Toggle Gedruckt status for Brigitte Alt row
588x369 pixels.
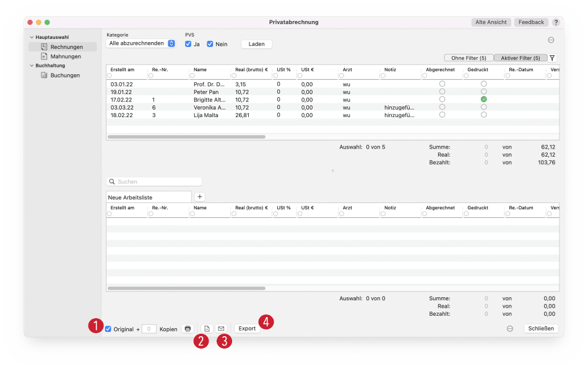pos(484,100)
